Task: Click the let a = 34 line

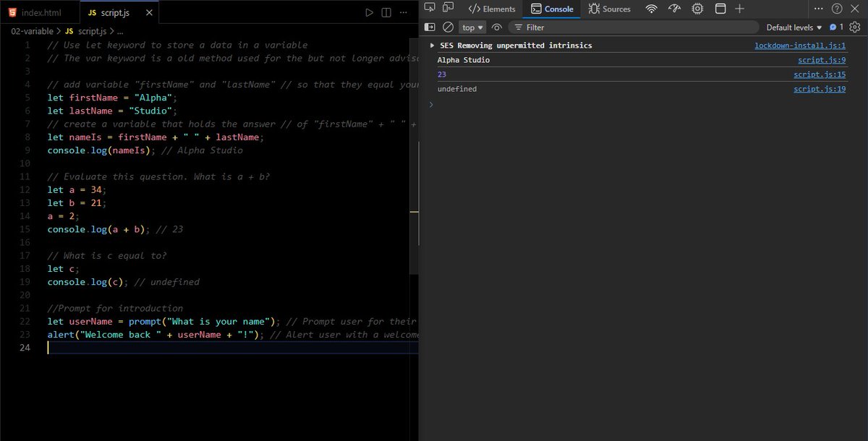Action: [77, 189]
